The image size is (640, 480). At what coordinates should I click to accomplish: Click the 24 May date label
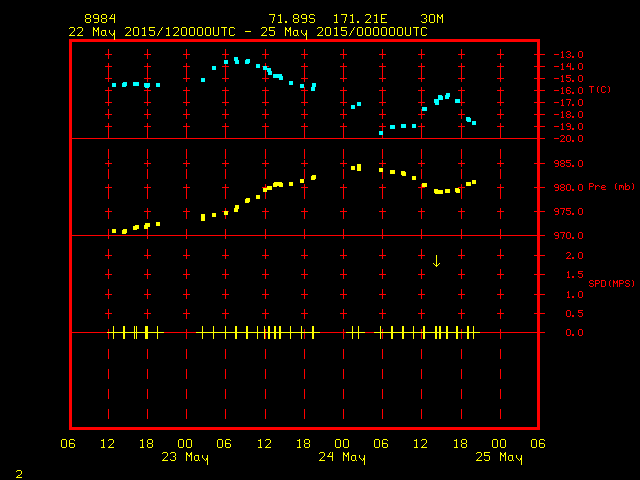(x=342, y=457)
